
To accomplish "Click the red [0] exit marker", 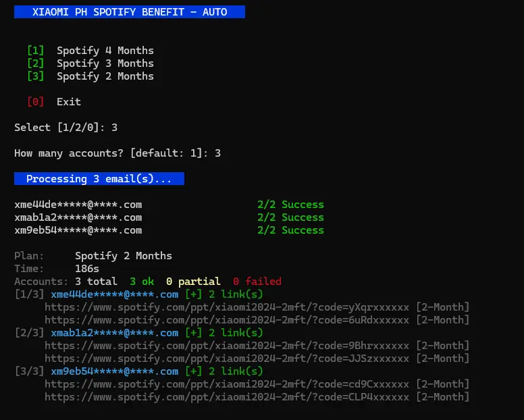I will 35,101.
